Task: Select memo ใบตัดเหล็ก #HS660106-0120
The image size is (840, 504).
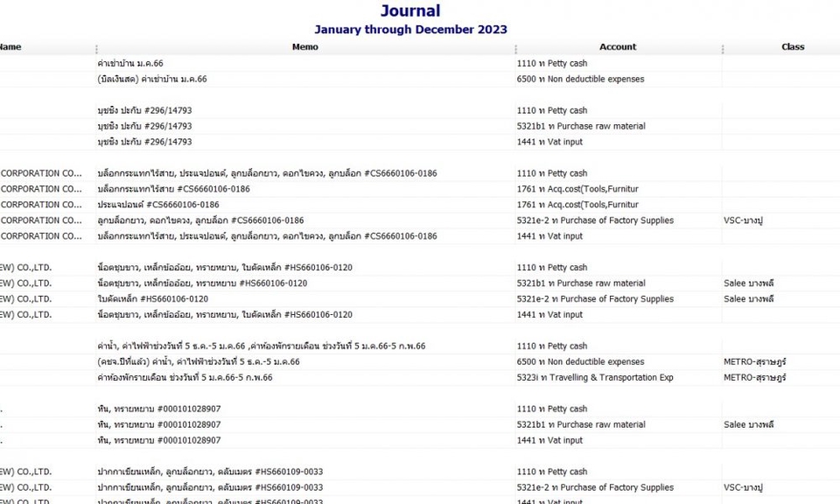Action: point(152,299)
